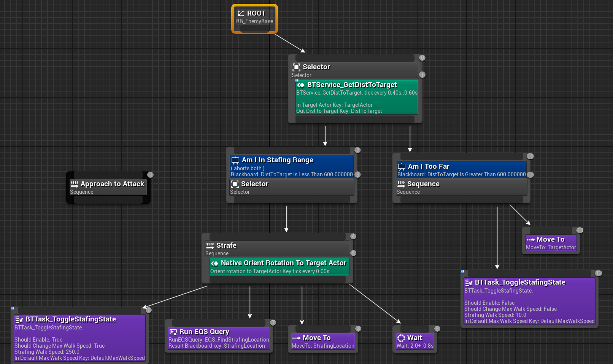
Task: Click the bottom output pin of the Strafe node
Action: (277, 280)
